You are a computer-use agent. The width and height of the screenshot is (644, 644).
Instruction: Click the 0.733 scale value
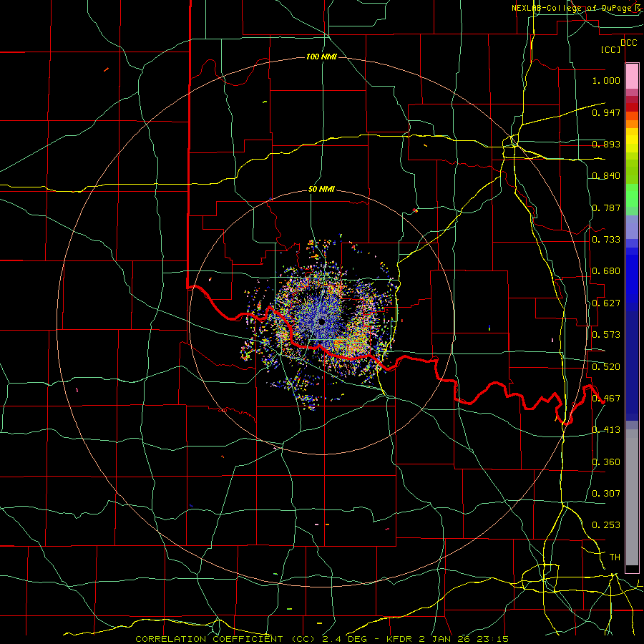606,240
